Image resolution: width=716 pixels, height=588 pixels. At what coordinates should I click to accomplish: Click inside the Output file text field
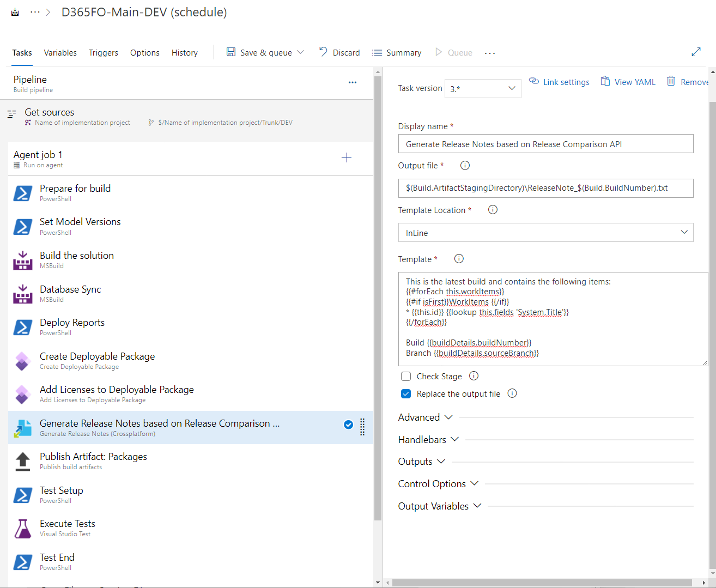pyautogui.click(x=545, y=188)
